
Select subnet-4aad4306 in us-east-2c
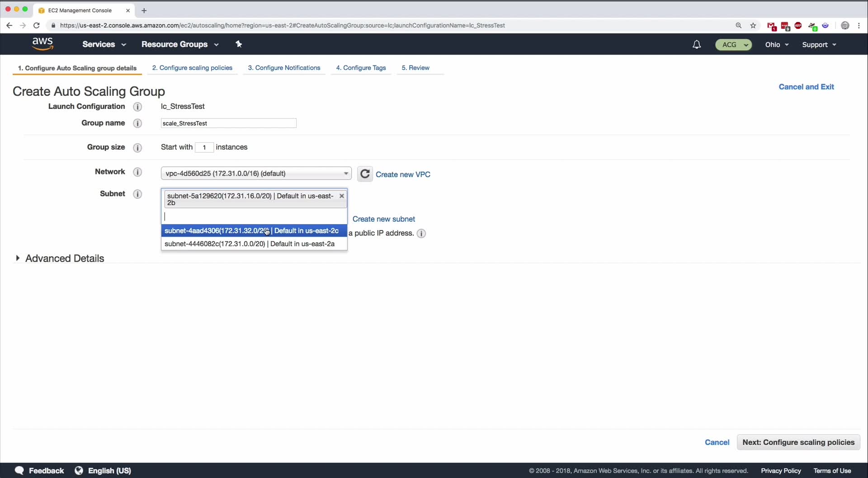pyautogui.click(x=254, y=231)
